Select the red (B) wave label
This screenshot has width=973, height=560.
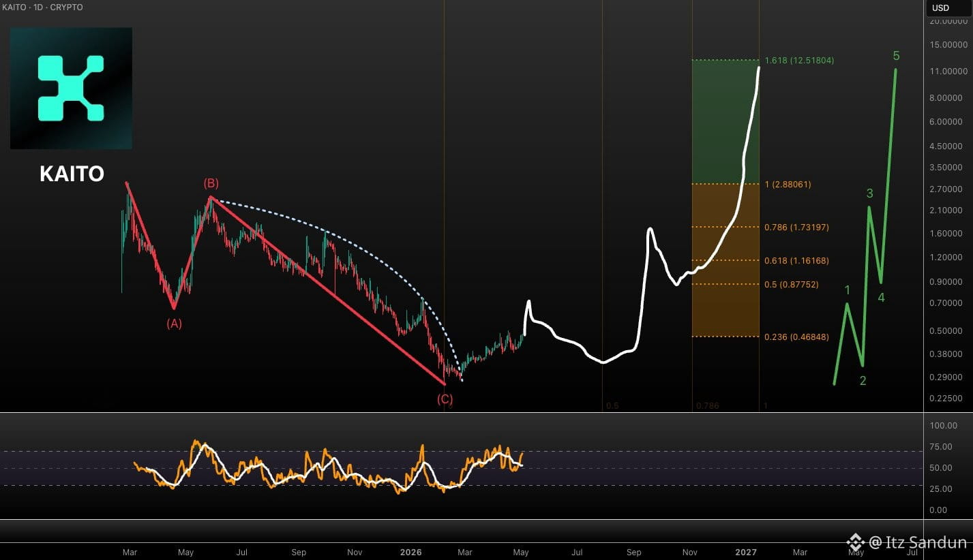point(211,183)
